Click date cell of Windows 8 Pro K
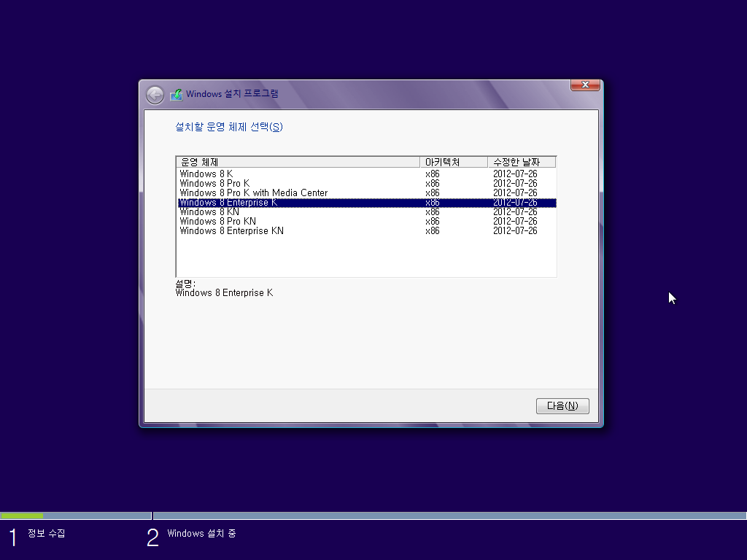Image resolution: width=747 pixels, height=560 pixels. pyautogui.click(x=515, y=183)
